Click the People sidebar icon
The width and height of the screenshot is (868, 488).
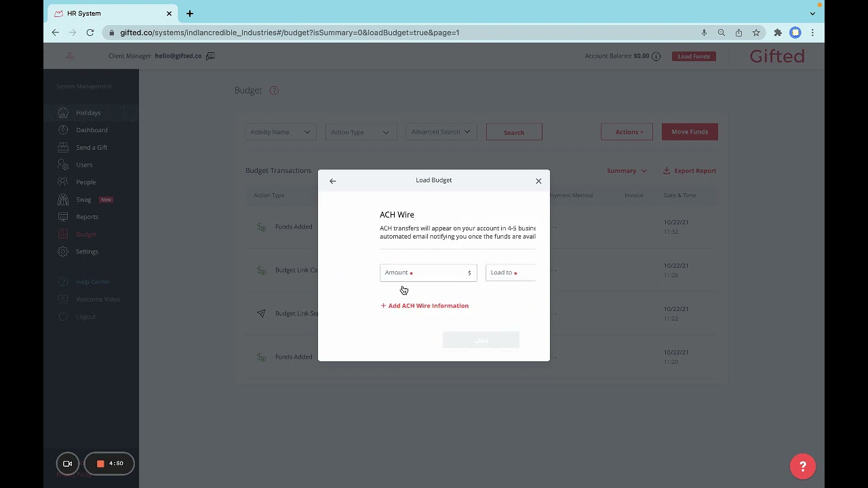[63, 182]
